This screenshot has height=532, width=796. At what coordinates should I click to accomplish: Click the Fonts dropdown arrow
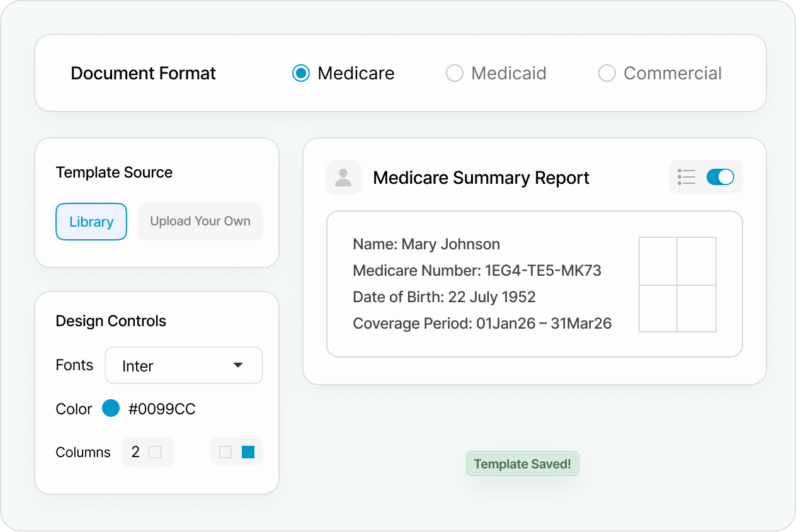click(238, 365)
